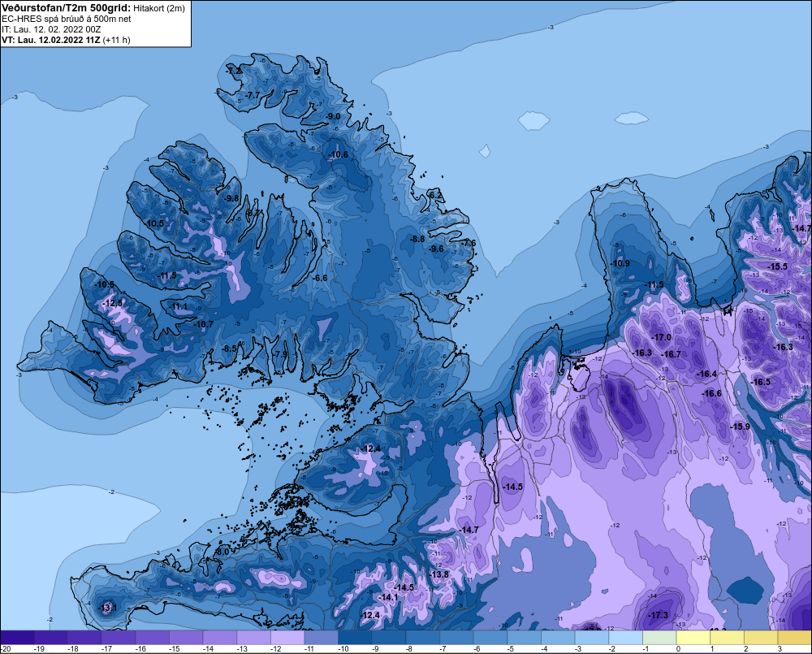Screen dimensions: 812x654
Task: Click the "Hitakort (2m)" header label
Action: (x=159, y=8)
